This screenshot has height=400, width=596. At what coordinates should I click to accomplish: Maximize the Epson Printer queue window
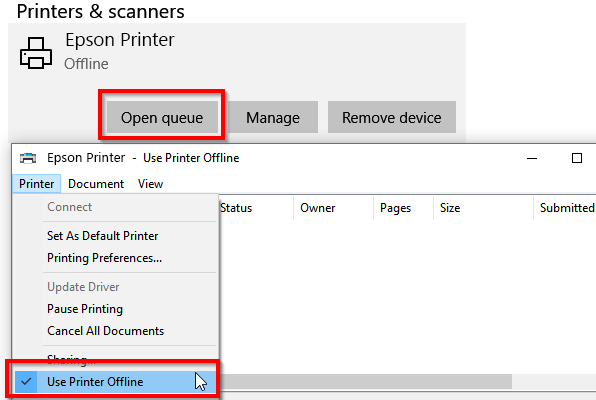coord(577,158)
